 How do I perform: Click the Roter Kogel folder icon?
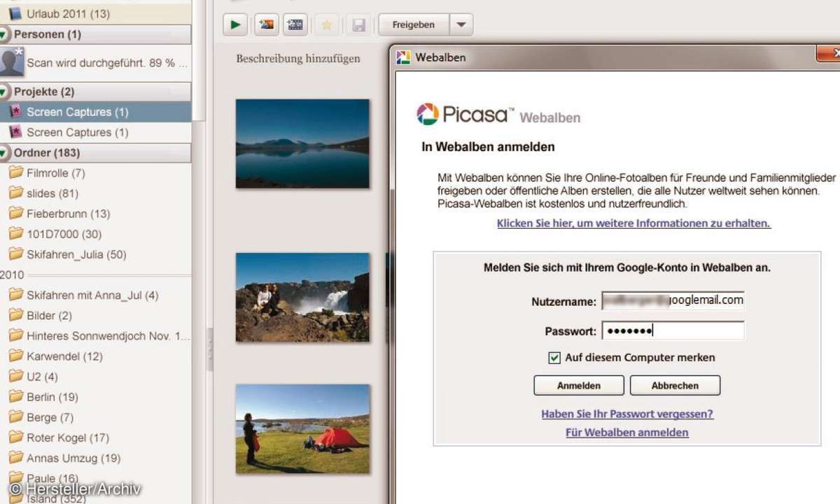click(x=15, y=437)
